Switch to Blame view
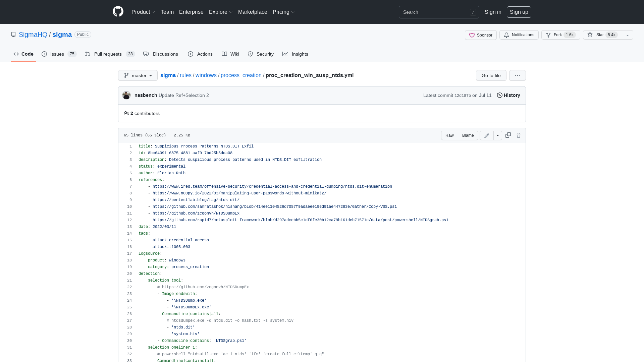Screen dimensions: 644x362 pyautogui.click(x=468, y=135)
